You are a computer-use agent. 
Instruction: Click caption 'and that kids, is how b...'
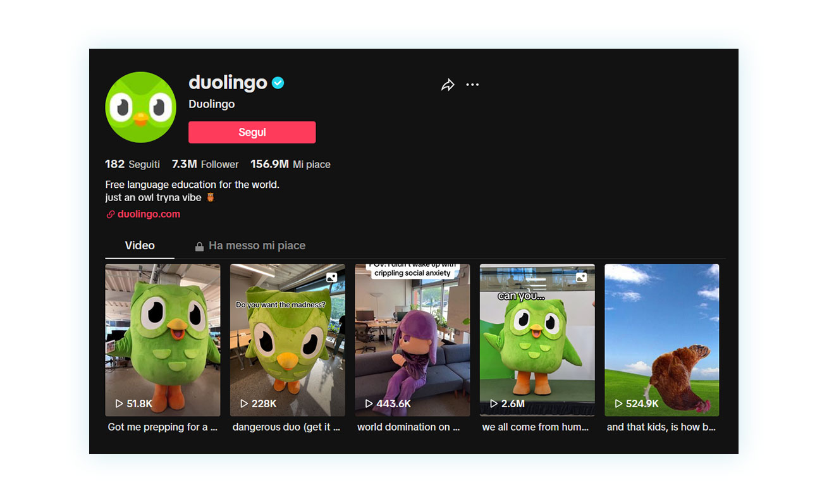tap(661, 427)
